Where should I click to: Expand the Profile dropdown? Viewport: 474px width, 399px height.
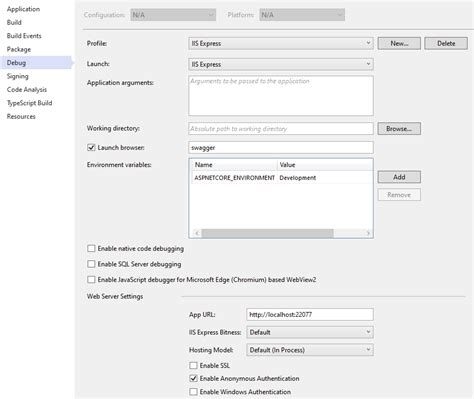click(x=281, y=43)
